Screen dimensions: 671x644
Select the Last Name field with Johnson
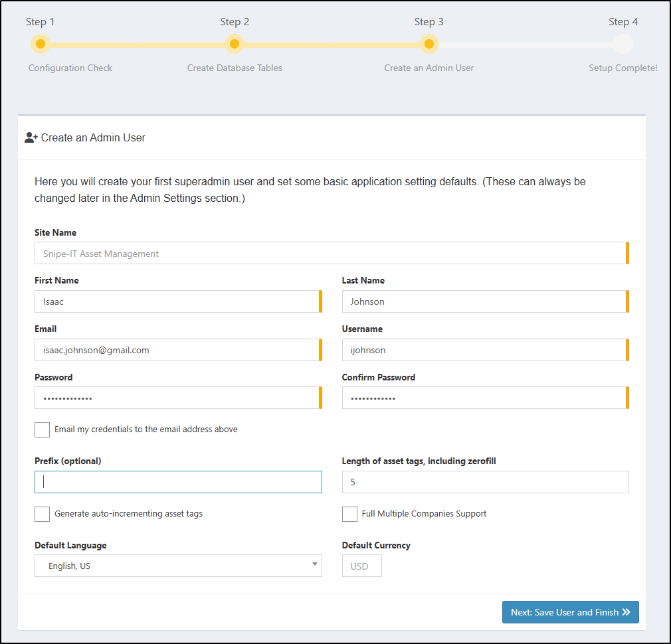(x=484, y=301)
